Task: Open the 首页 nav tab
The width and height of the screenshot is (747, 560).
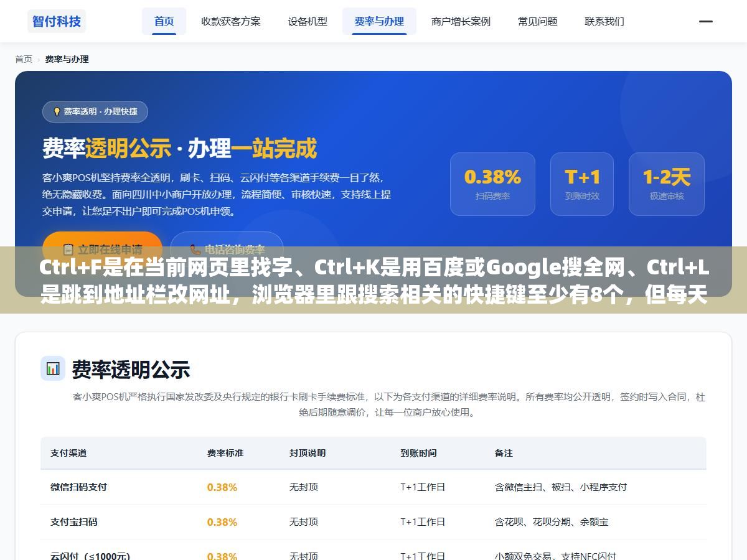Action: 164,21
